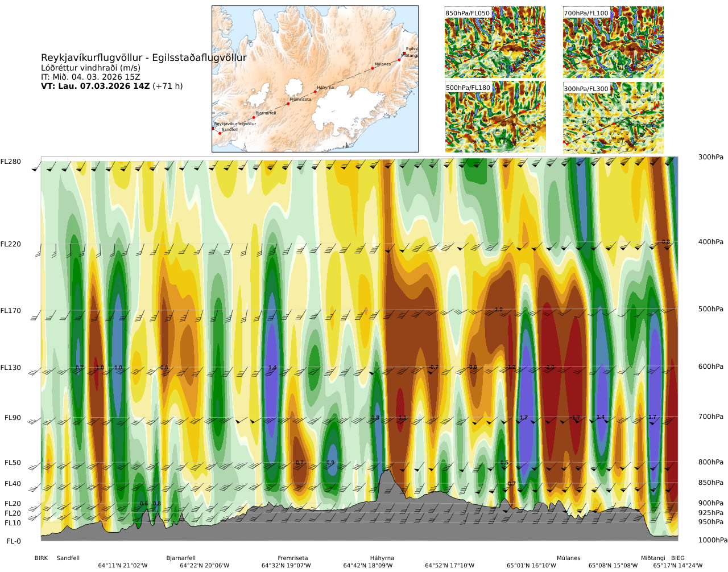Click the 1.1 contour value in the chart

403,418
